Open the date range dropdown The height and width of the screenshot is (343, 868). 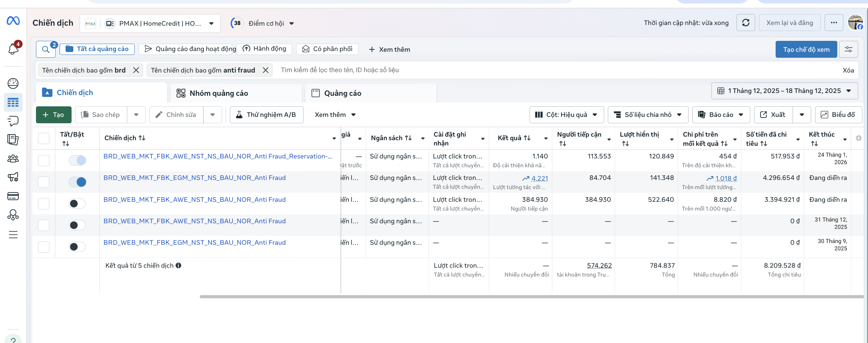pos(784,91)
